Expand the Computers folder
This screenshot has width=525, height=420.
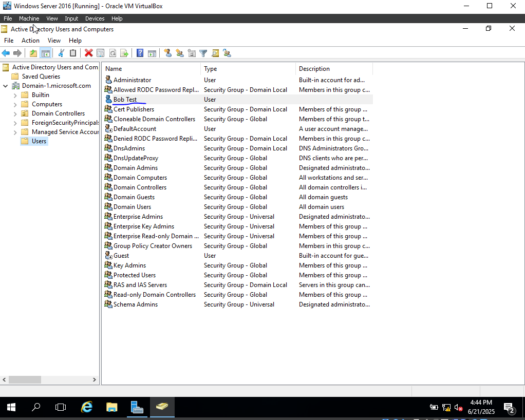pyautogui.click(x=15, y=105)
